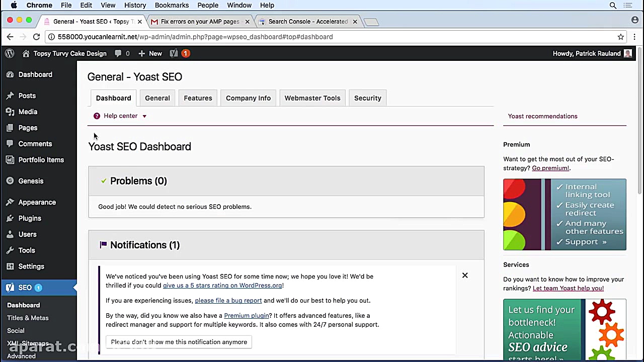Switch to the Webmaster Tools tab
The image size is (644, 362).
(312, 98)
